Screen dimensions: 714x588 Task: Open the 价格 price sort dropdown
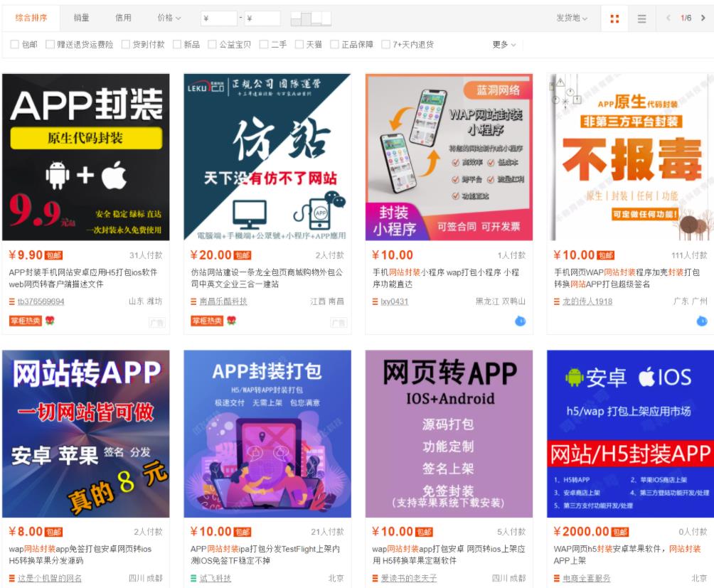165,18
